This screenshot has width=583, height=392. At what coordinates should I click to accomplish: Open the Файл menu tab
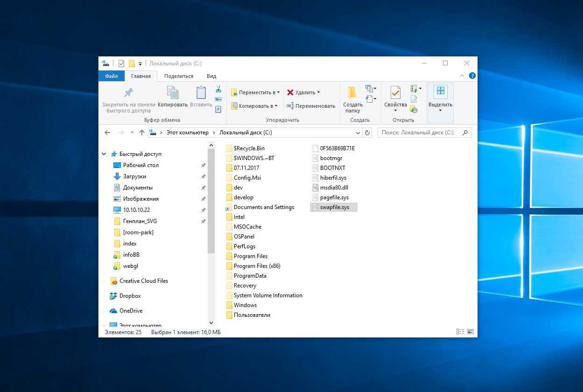coord(111,76)
